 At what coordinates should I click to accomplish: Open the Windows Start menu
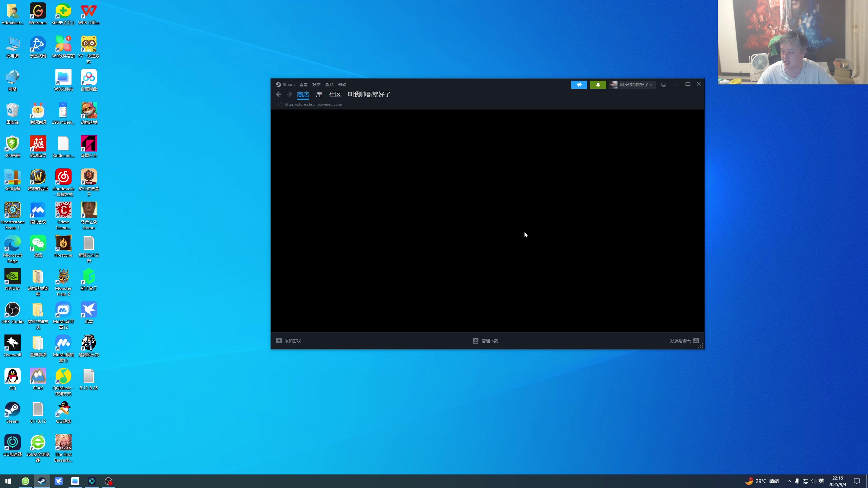[8, 481]
